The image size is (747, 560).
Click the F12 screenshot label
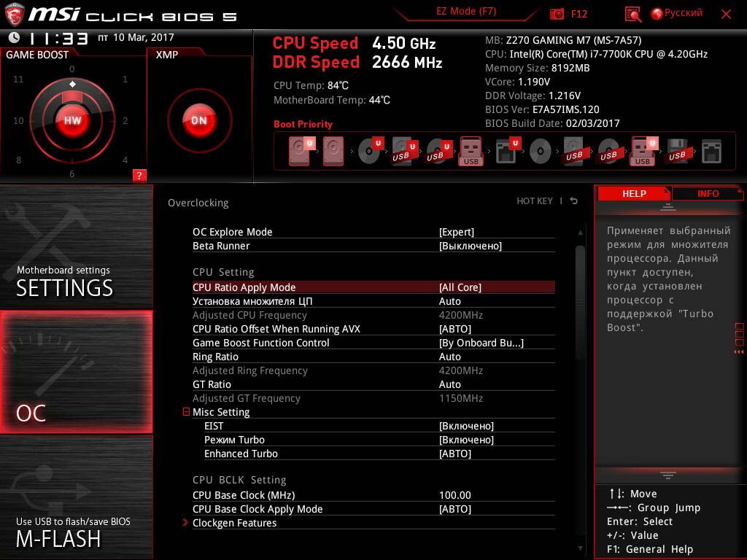tap(578, 14)
